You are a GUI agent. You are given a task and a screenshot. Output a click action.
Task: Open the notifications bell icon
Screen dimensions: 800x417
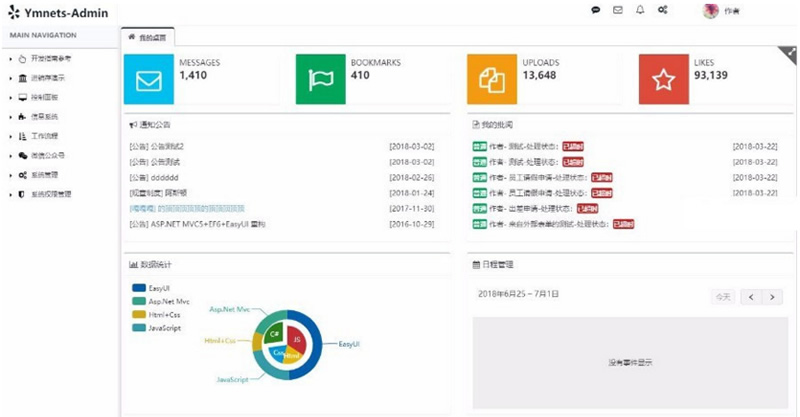pyautogui.click(x=640, y=10)
